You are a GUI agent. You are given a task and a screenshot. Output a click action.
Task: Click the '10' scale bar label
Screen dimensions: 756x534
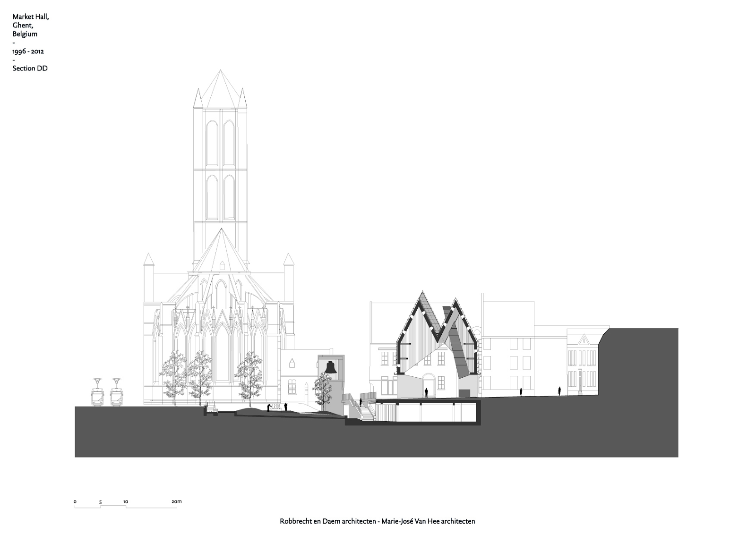(x=126, y=501)
